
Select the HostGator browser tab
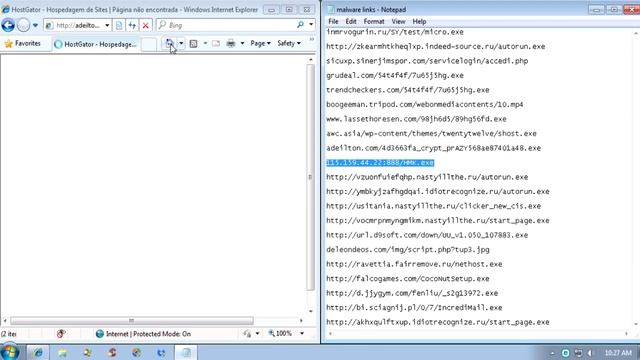point(96,44)
